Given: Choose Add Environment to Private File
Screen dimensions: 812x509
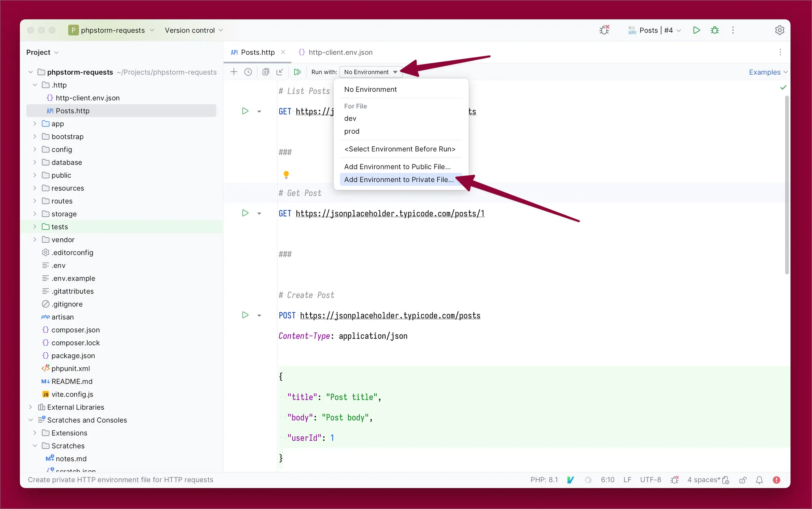Looking at the screenshot, I should click(401, 179).
